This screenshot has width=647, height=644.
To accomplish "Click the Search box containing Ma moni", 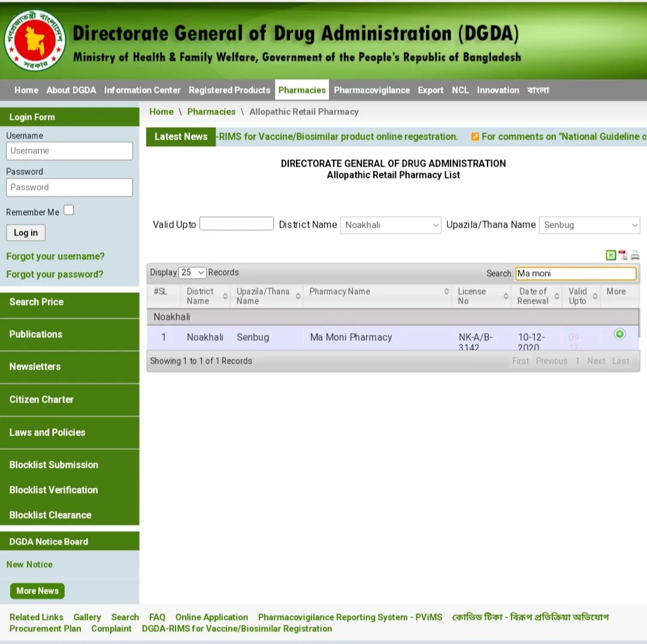I will coord(576,273).
